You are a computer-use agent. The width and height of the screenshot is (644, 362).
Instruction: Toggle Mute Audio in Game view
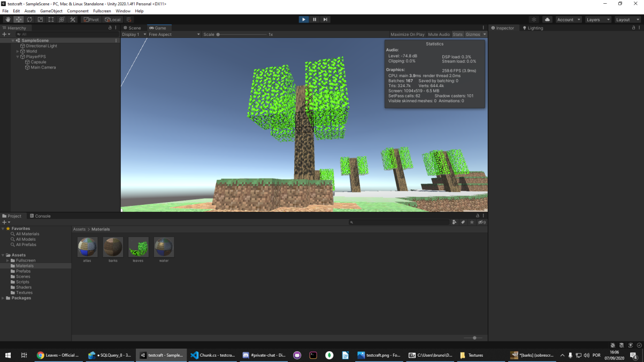point(439,34)
